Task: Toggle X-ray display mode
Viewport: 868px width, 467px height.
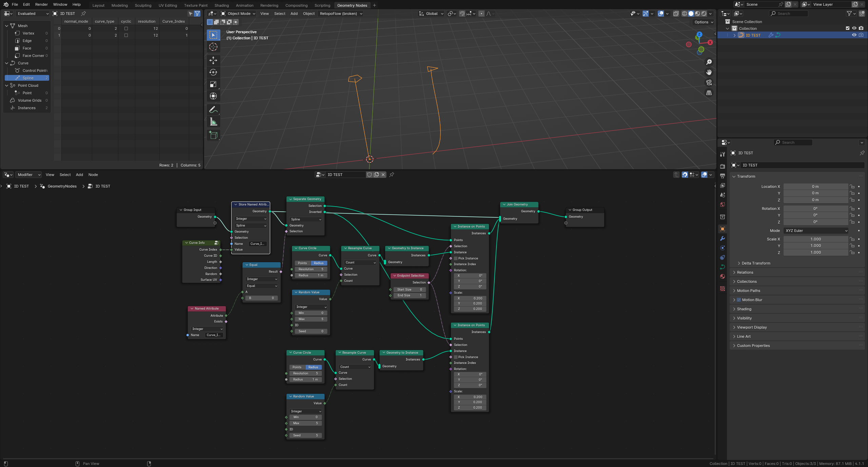Action: 676,14
